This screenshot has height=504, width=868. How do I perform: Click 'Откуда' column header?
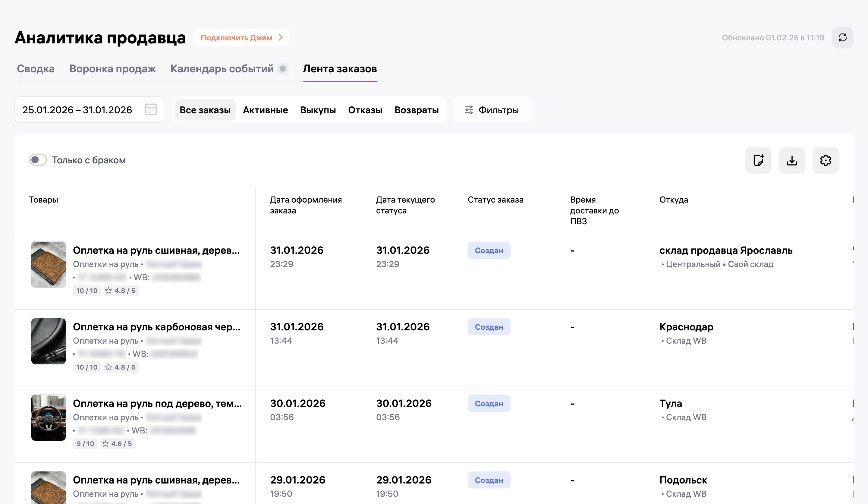674,200
